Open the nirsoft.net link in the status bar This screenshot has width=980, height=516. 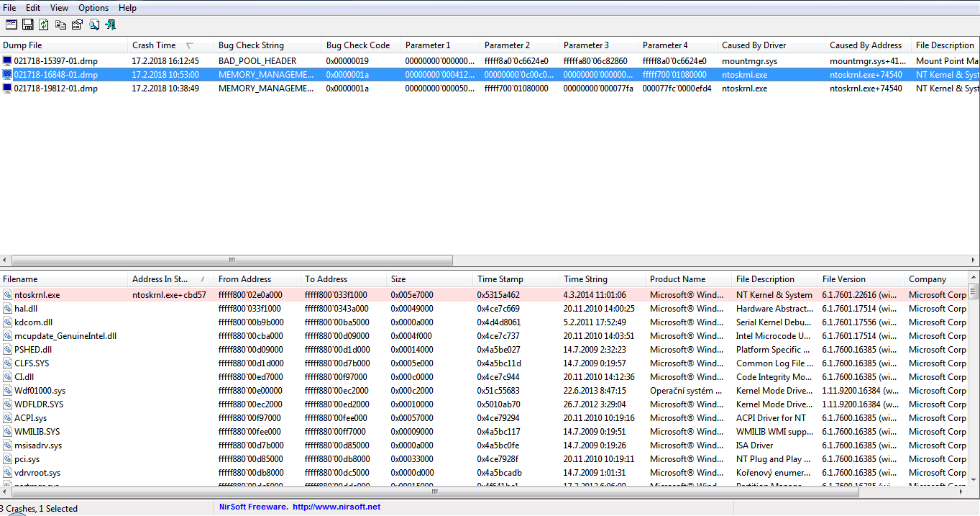click(x=336, y=507)
